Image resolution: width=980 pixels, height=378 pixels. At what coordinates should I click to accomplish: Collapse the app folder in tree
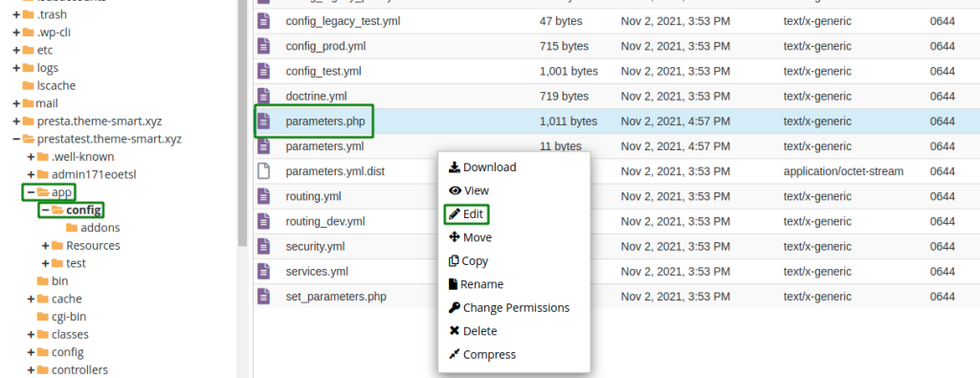[x=31, y=192]
